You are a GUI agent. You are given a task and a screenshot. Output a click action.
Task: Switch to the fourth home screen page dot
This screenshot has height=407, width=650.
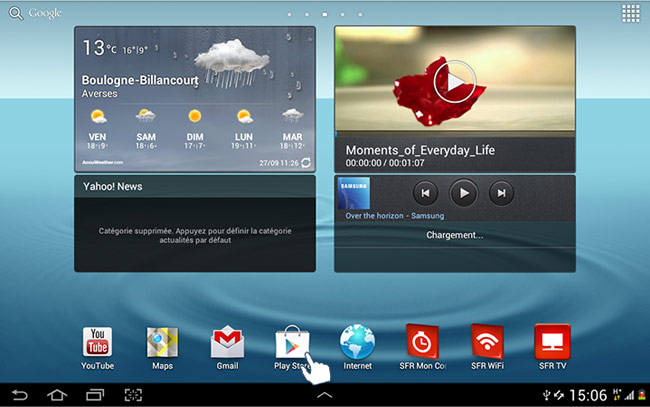point(342,15)
